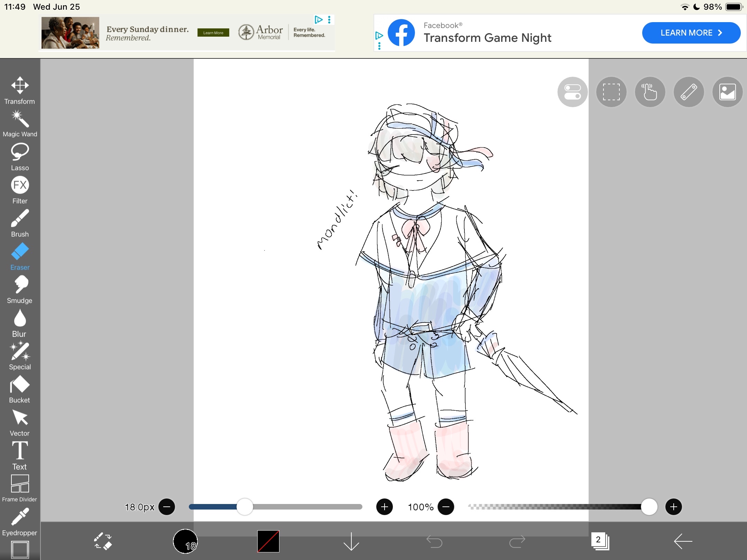The height and width of the screenshot is (560, 747).
Task: Increase opacity with plus button
Action: click(674, 507)
